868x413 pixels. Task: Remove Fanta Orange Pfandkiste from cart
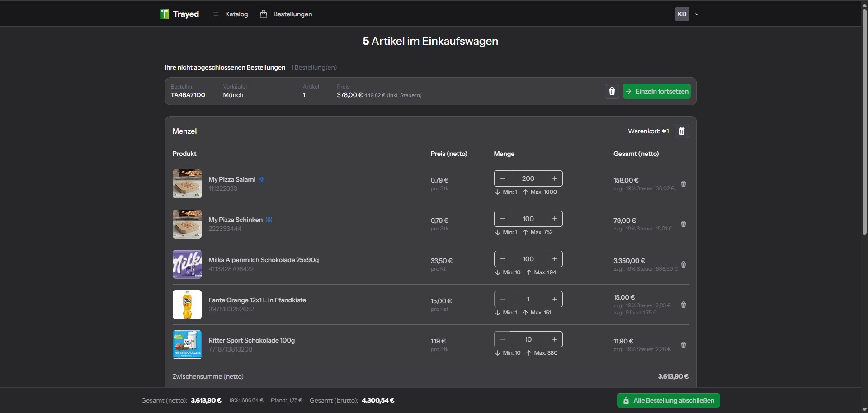point(683,305)
